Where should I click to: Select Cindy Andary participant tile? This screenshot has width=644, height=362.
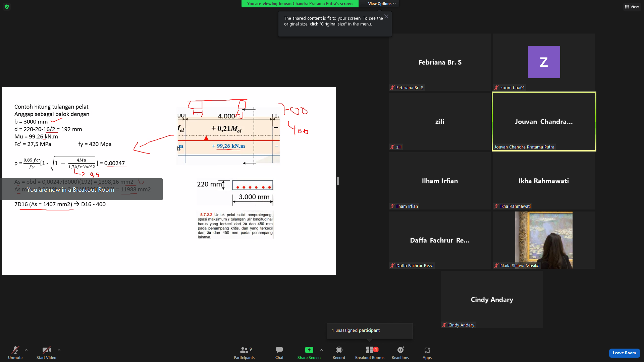pos(492,299)
